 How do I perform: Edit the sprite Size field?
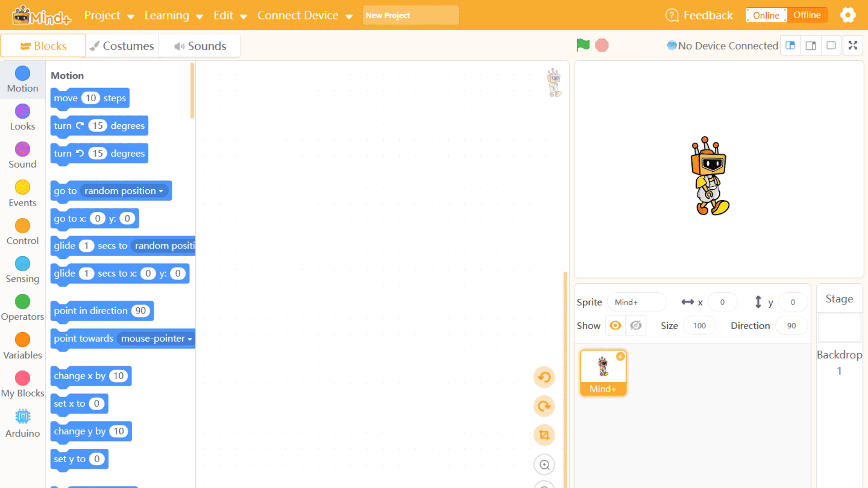pyautogui.click(x=699, y=326)
